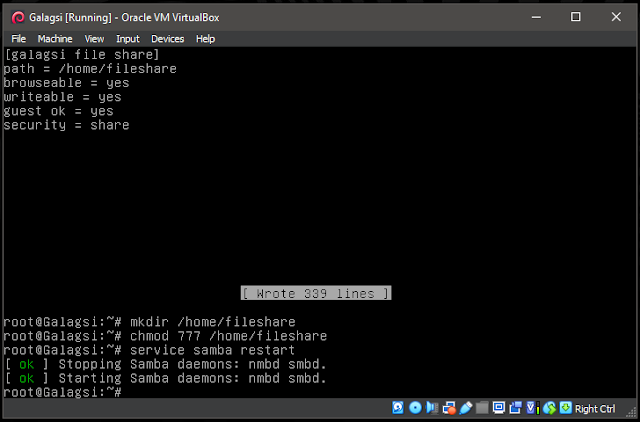Open the Help menu

[x=205, y=39]
